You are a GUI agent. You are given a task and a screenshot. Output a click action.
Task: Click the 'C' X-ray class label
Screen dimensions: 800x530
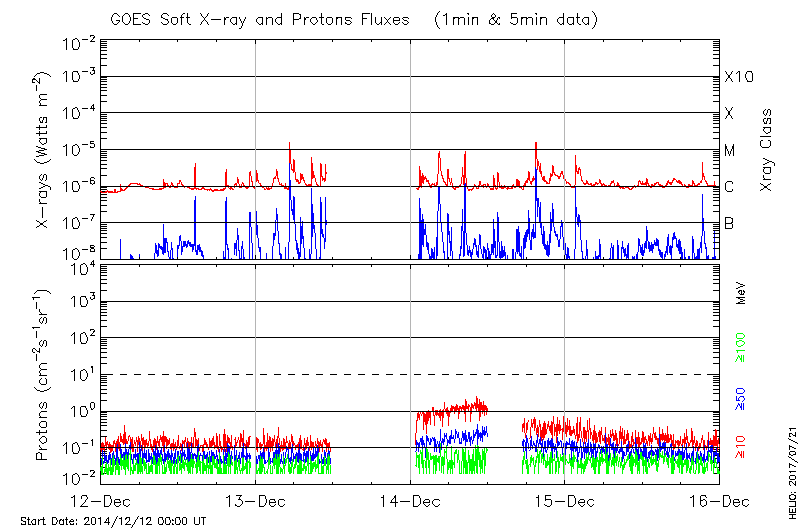pyautogui.click(x=729, y=187)
